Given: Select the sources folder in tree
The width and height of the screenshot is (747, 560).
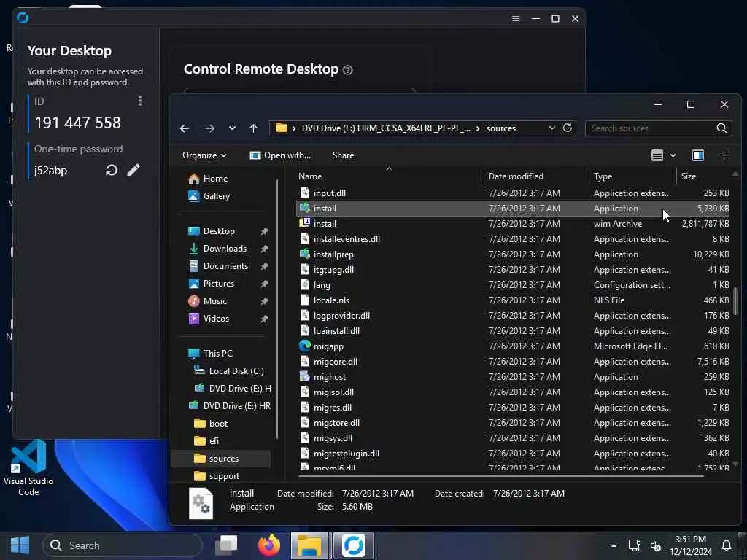Looking at the screenshot, I should (x=221, y=459).
